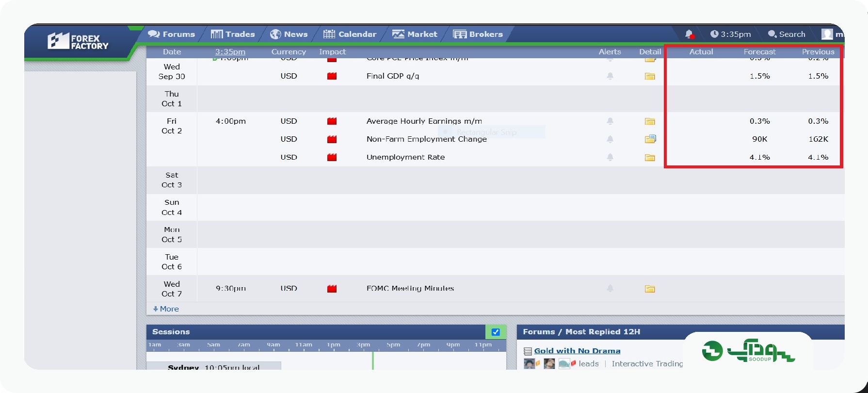
Task: Open the Brokers section
Action: pyautogui.click(x=478, y=34)
